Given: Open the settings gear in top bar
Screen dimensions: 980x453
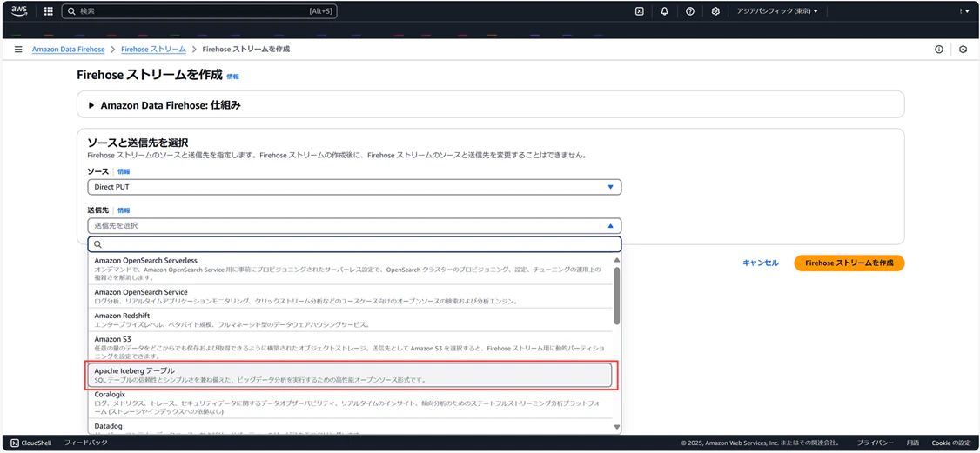Looking at the screenshot, I should tap(715, 11).
